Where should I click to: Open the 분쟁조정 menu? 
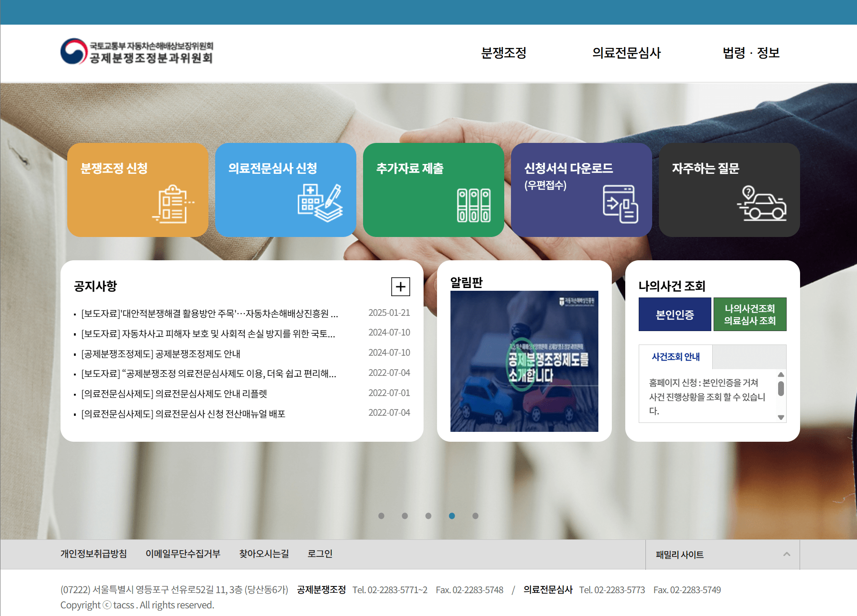(x=503, y=53)
